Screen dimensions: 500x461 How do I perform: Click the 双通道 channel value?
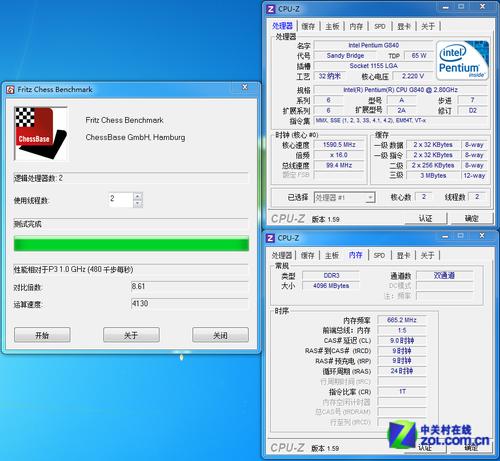pos(444,276)
